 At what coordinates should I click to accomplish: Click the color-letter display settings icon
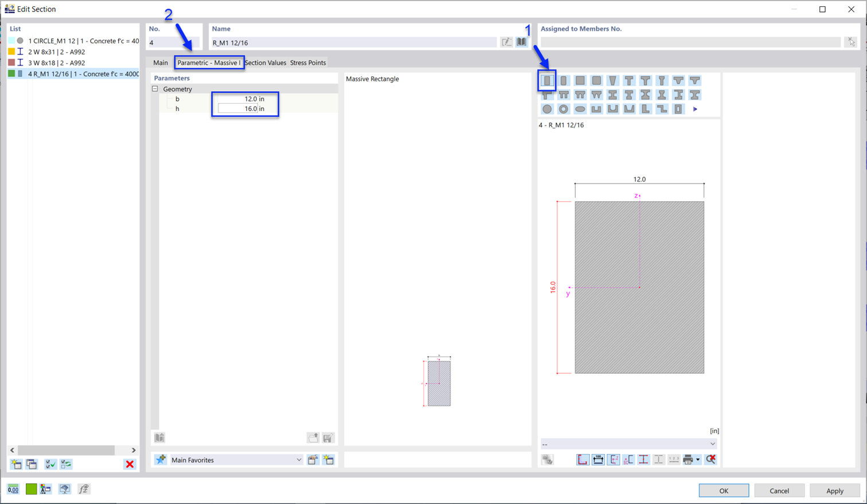(46, 489)
